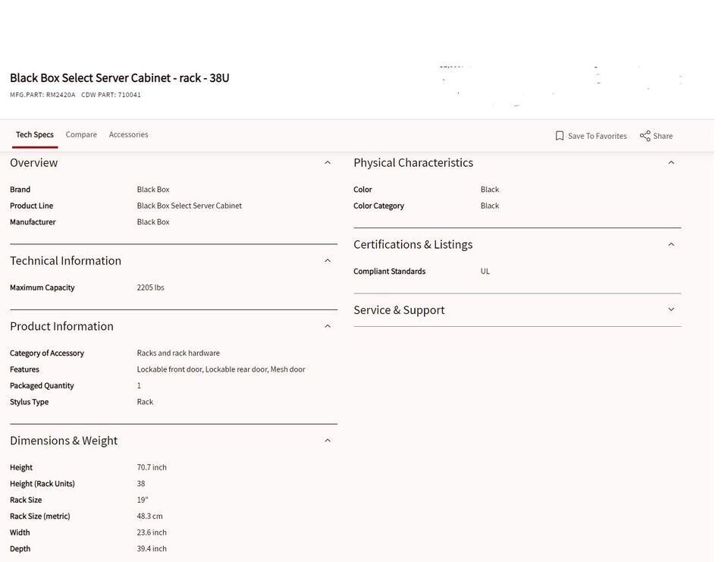Image resolution: width=728 pixels, height=562 pixels.
Task: Click the CDW PART 710041 text
Action: click(x=111, y=95)
